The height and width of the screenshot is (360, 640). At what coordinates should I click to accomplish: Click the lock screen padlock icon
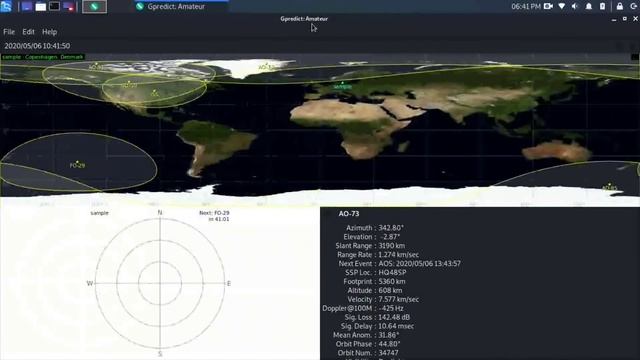(620, 6)
